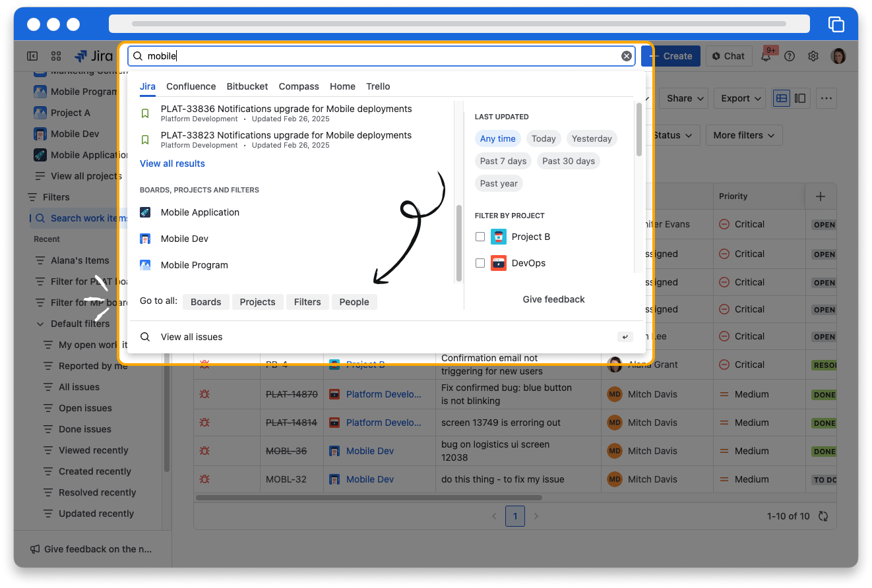Select the Past 7 days filter
The image size is (872, 588).
[x=503, y=161]
